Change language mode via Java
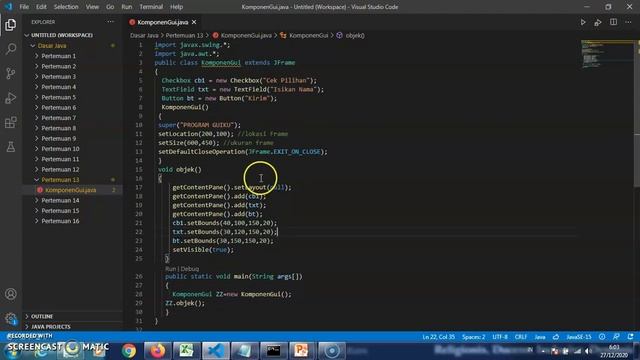 pyautogui.click(x=540, y=337)
